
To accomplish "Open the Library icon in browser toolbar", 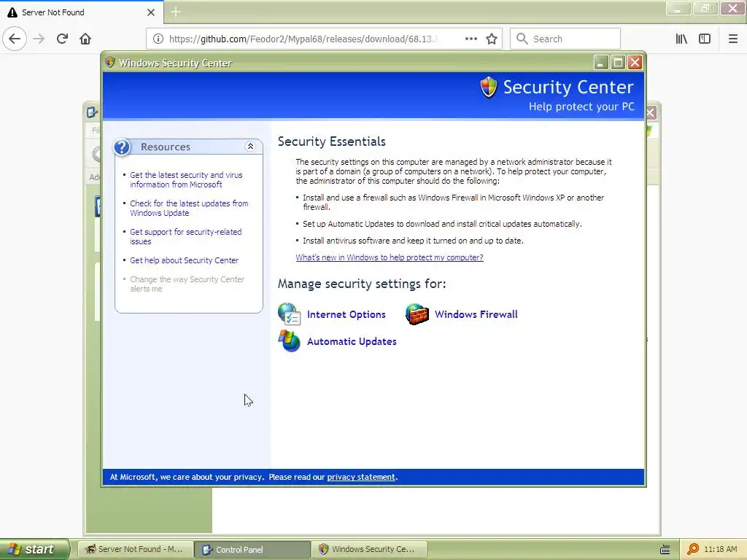I will (x=681, y=39).
